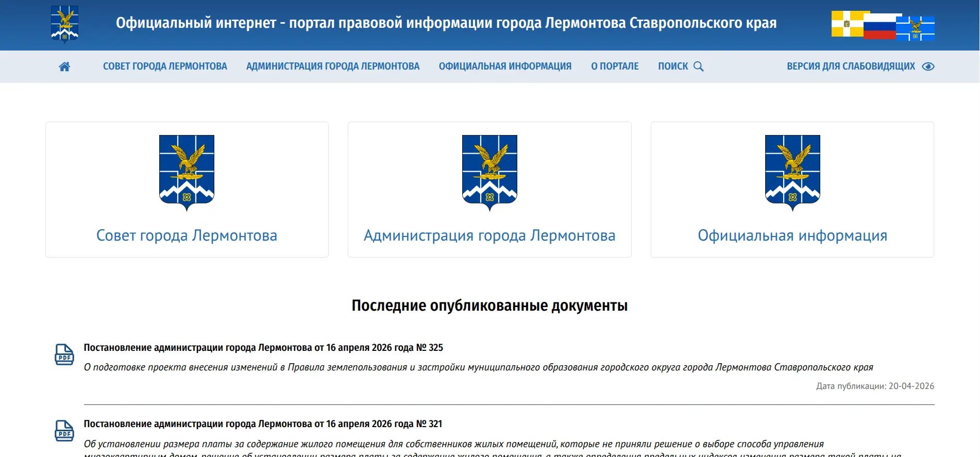Switch to ВЕРСИЯ ДЛЯ СЛАБОВИДЯЩИХ
Screen dimensions: 980x457
tap(851, 66)
